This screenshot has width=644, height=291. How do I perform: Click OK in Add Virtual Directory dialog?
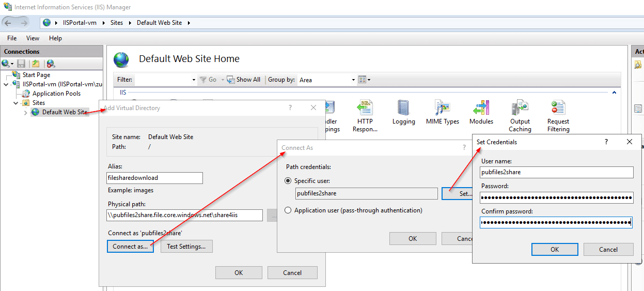tap(239, 272)
